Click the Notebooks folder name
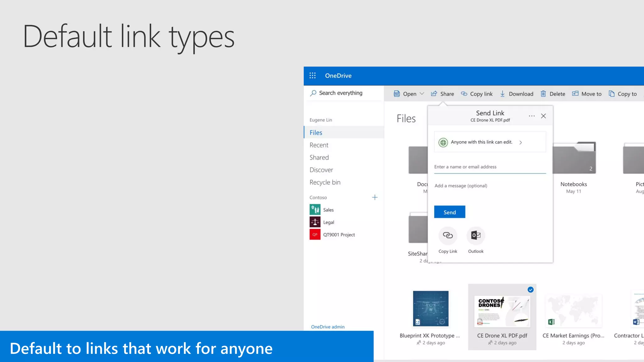644x362 pixels. (x=574, y=184)
